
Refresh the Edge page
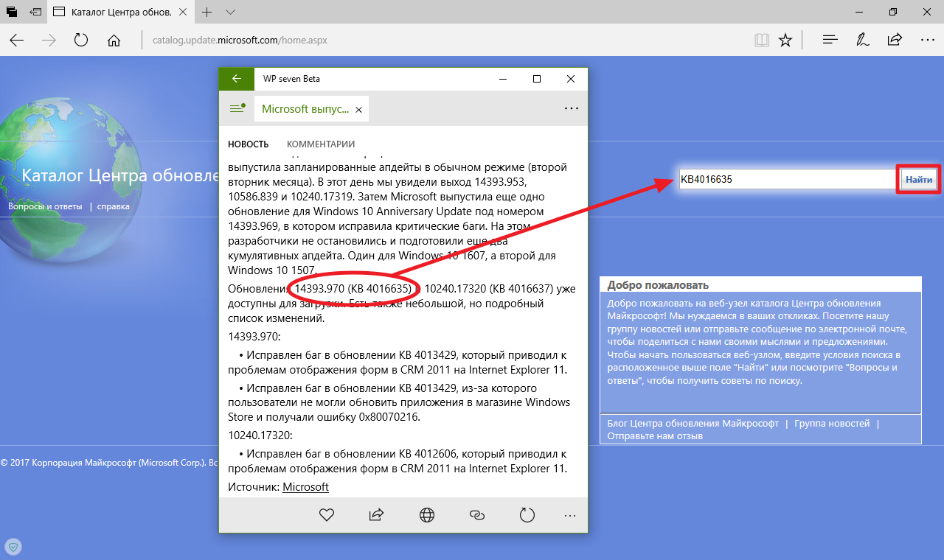pyautogui.click(x=81, y=40)
